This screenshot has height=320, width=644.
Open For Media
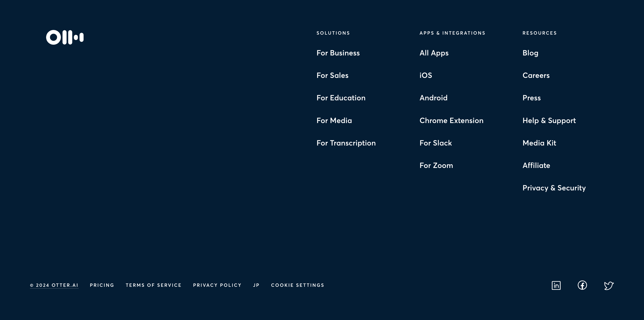(334, 120)
